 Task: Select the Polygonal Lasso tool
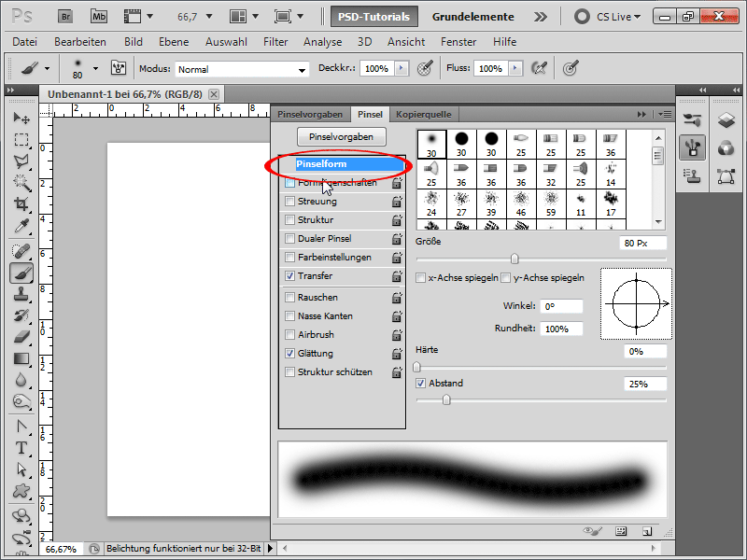click(x=21, y=161)
